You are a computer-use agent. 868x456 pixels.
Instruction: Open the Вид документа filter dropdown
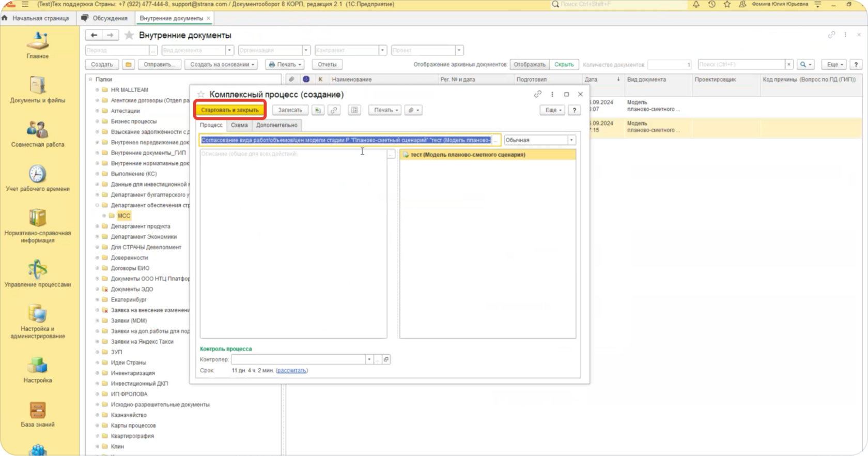coord(229,50)
